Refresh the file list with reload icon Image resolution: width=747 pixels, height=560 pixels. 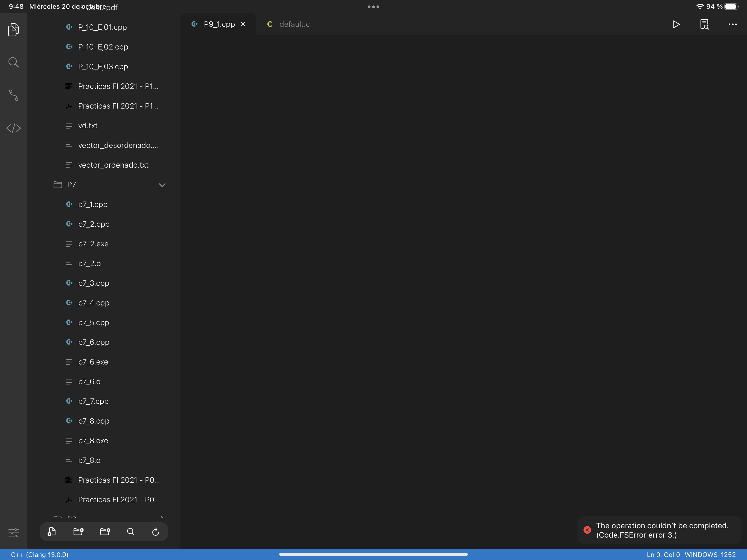(x=155, y=532)
